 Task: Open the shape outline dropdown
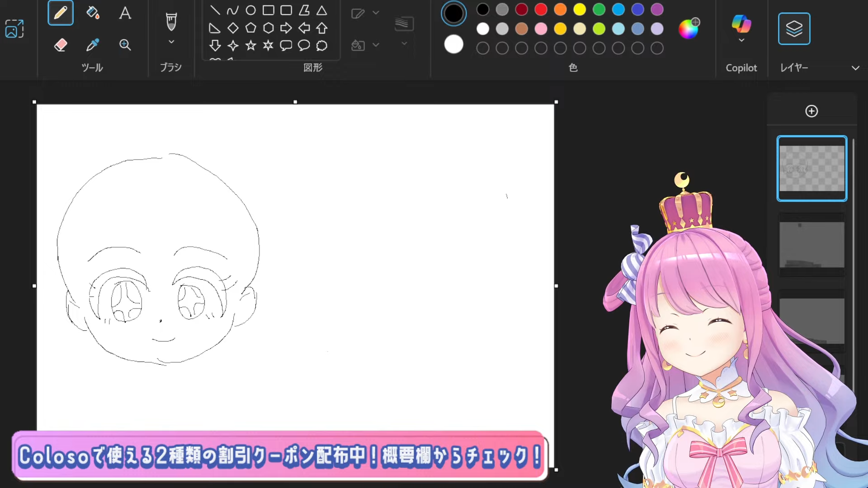(376, 13)
